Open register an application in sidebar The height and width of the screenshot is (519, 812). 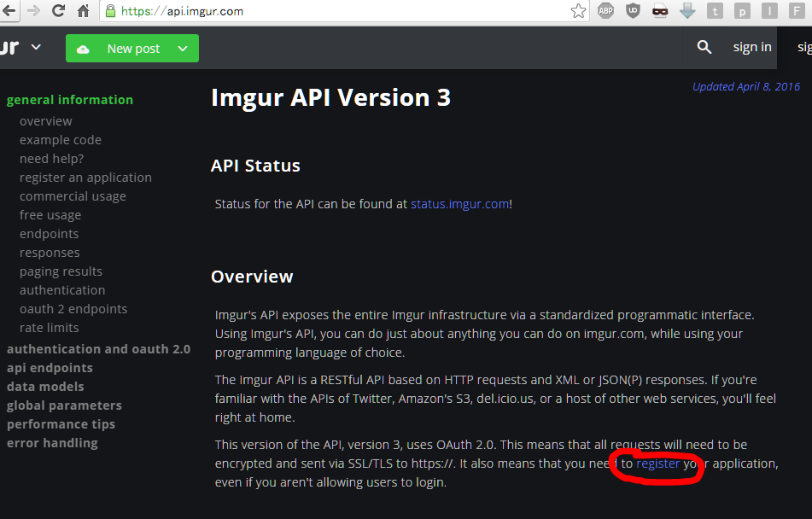86,178
